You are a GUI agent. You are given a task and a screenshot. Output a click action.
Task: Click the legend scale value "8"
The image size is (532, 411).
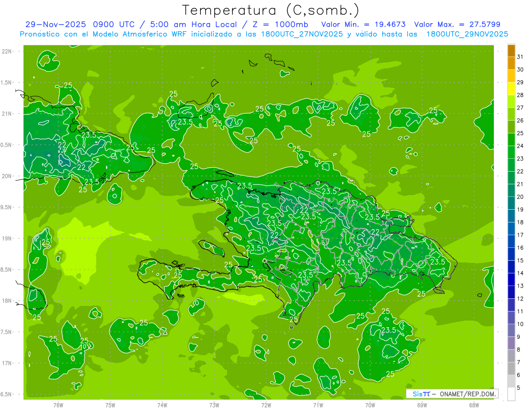519,350
